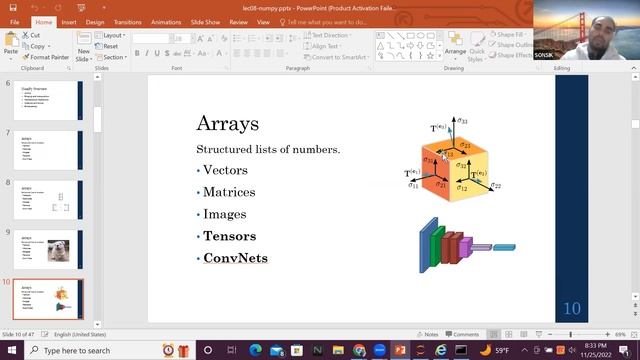This screenshot has height=360, width=640.
Task: Select slide 8 thumbnail
Action: (x=48, y=200)
